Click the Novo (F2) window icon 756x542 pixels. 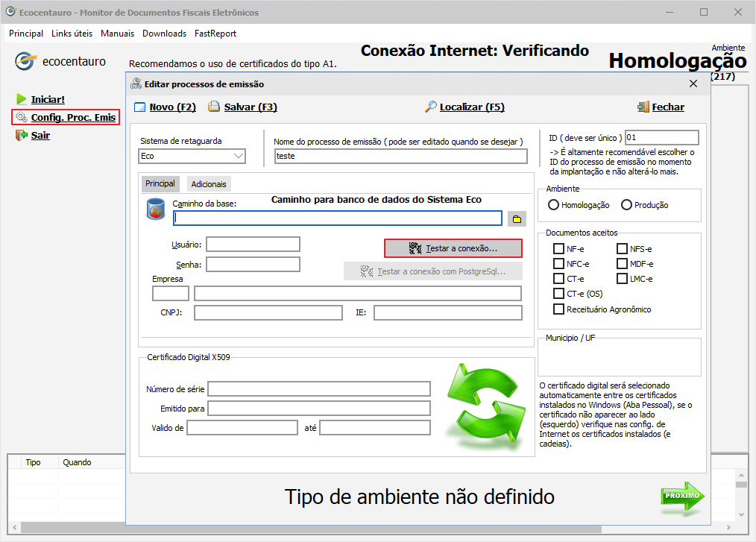pyautogui.click(x=139, y=107)
